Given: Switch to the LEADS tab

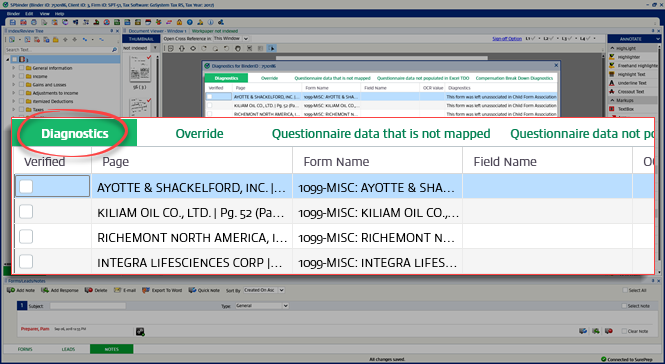Looking at the screenshot, I should (x=68, y=349).
